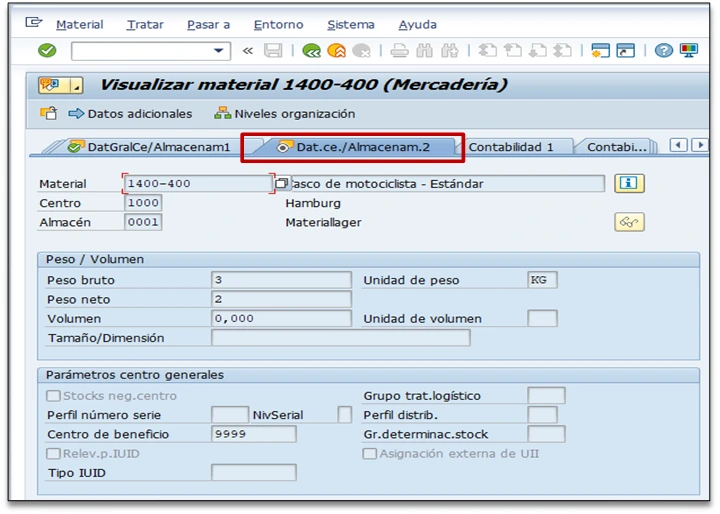Click the glasses display button beside Materiallager
Viewport: 720px width, 514px height.
629,222
